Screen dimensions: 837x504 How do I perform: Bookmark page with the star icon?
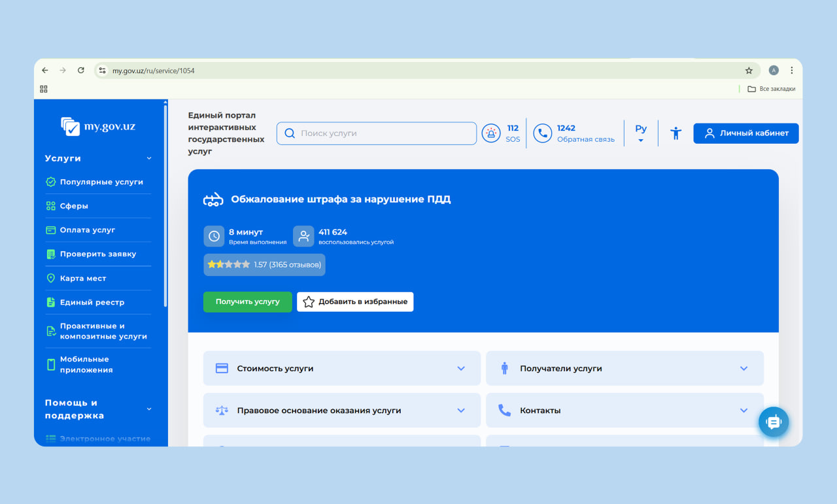749,71
